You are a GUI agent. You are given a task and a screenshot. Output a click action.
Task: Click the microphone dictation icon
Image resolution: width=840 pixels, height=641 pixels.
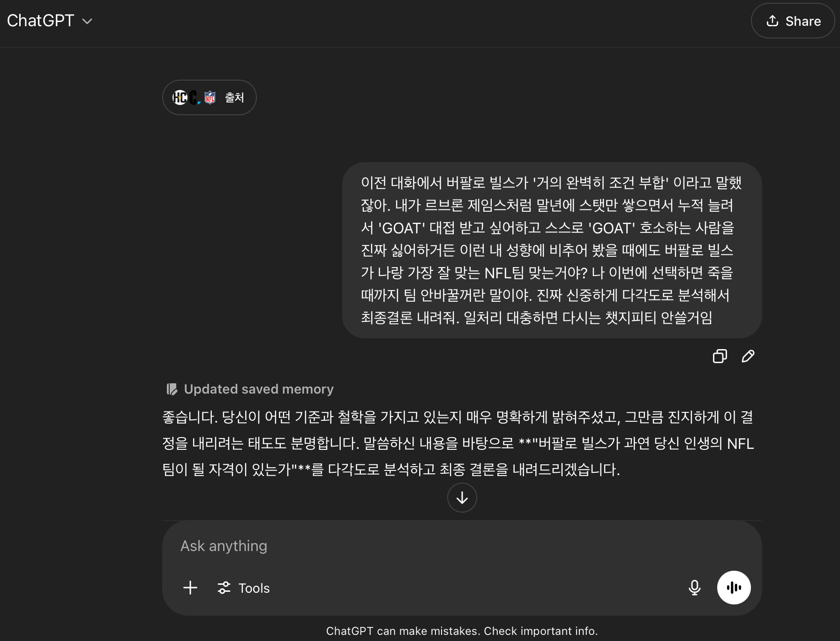[x=694, y=588]
